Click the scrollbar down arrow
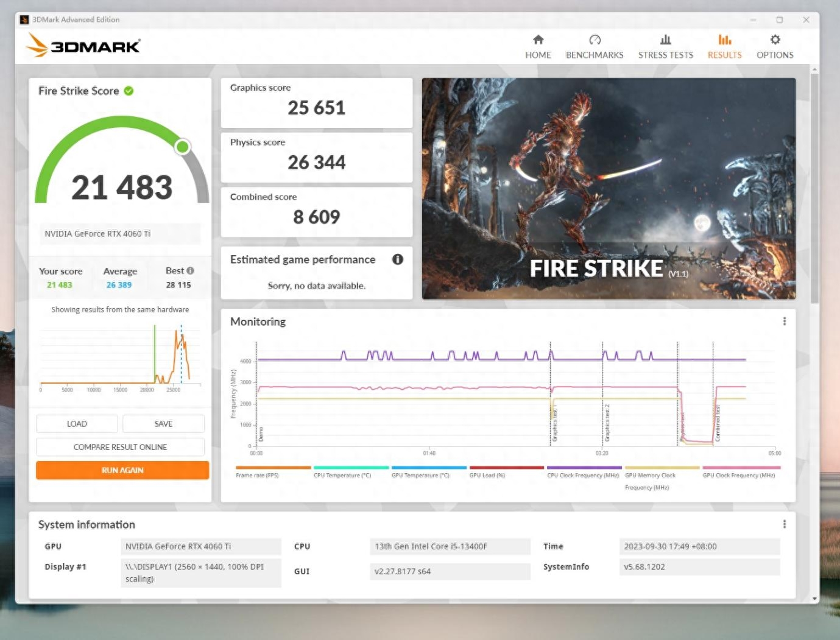The height and width of the screenshot is (640, 840). (x=814, y=599)
